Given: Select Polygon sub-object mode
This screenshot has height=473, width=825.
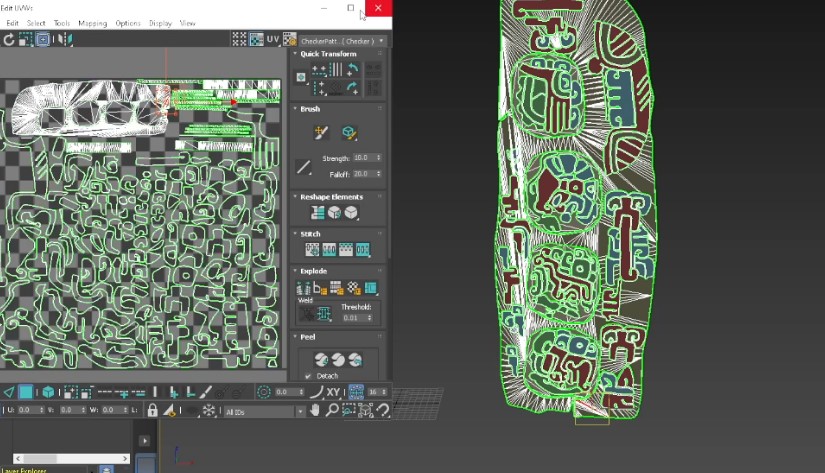Looking at the screenshot, I should point(26,392).
